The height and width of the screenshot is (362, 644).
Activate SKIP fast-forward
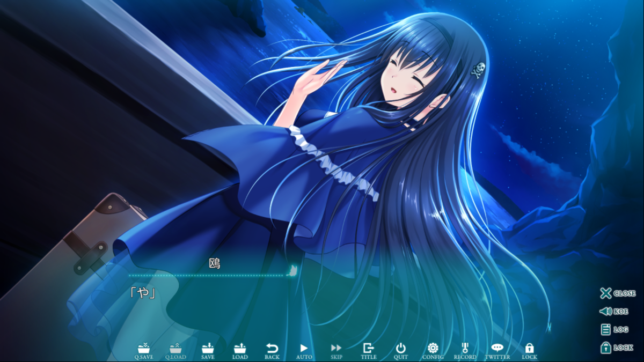[x=336, y=351]
